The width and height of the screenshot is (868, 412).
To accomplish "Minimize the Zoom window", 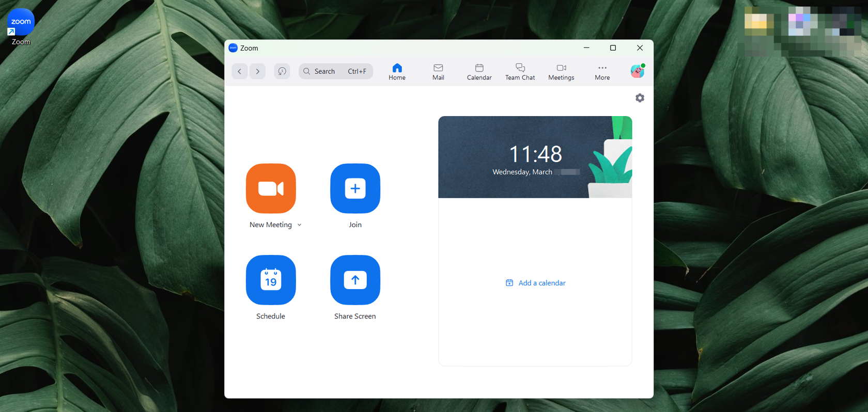I will tap(586, 48).
